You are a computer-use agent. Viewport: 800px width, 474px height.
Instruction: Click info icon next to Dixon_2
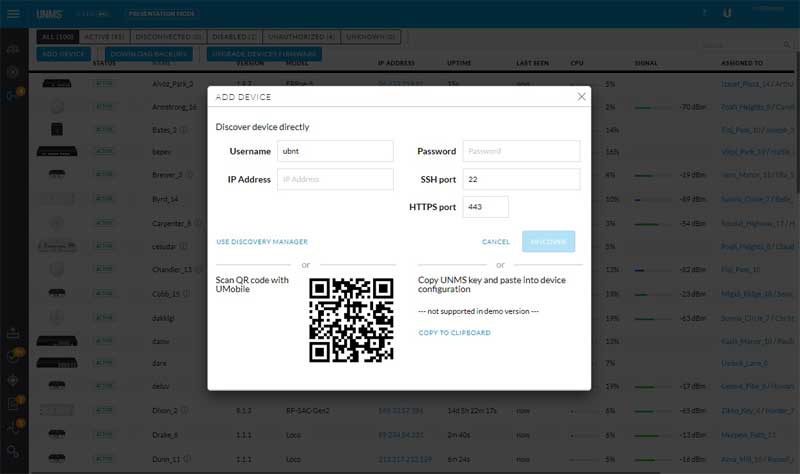pyautogui.click(x=184, y=410)
